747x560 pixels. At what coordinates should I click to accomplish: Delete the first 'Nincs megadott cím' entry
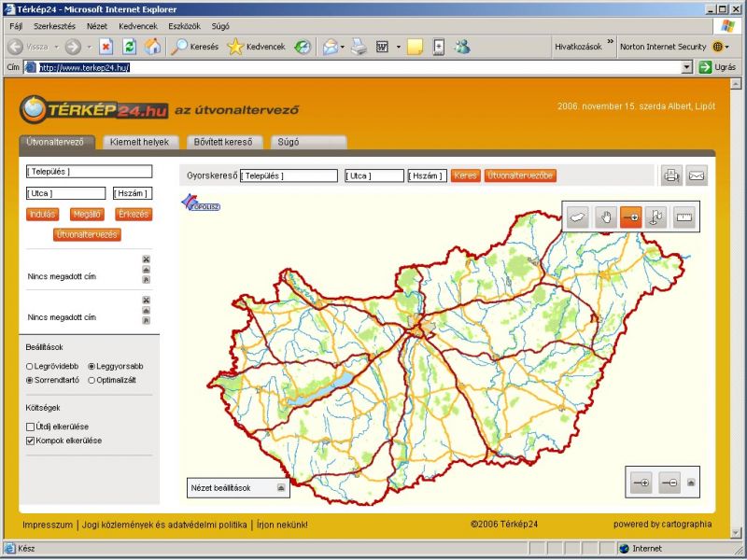147,259
